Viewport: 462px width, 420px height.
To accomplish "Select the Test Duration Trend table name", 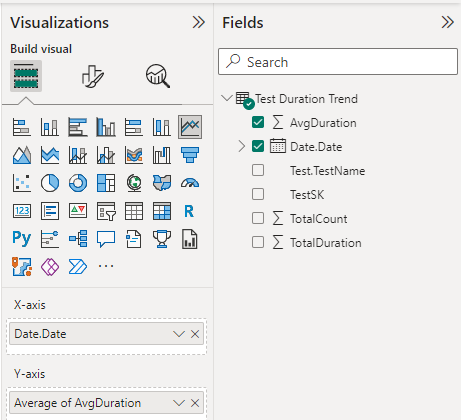I will pyautogui.click(x=306, y=99).
